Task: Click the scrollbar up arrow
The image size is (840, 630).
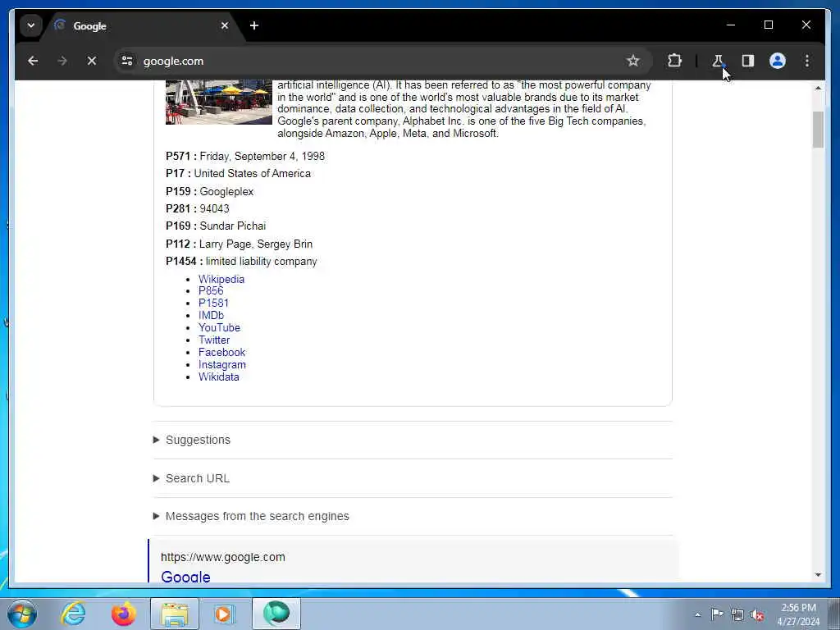Action: pyautogui.click(x=818, y=88)
